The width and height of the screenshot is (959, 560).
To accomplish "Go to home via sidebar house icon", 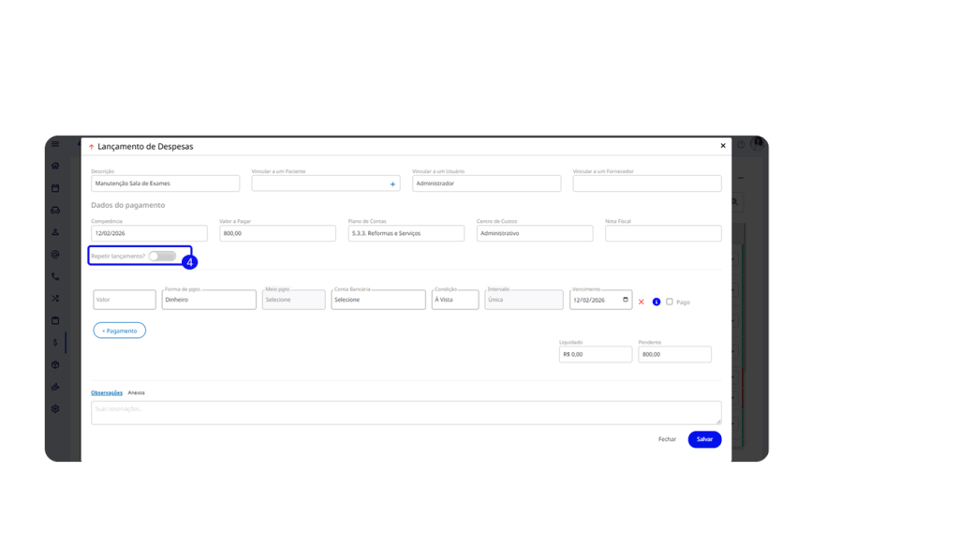I will [x=55, y=166].
